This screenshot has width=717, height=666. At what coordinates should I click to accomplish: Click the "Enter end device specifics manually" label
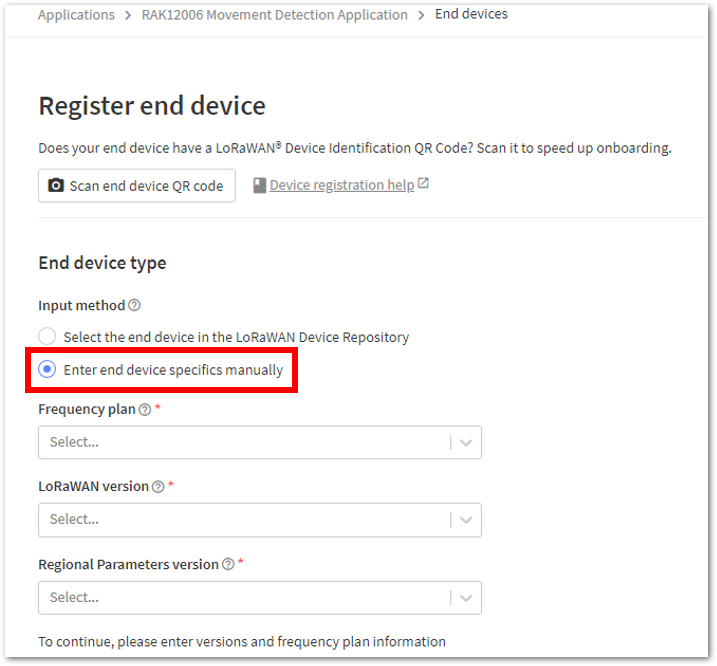[x=173, y=370]
